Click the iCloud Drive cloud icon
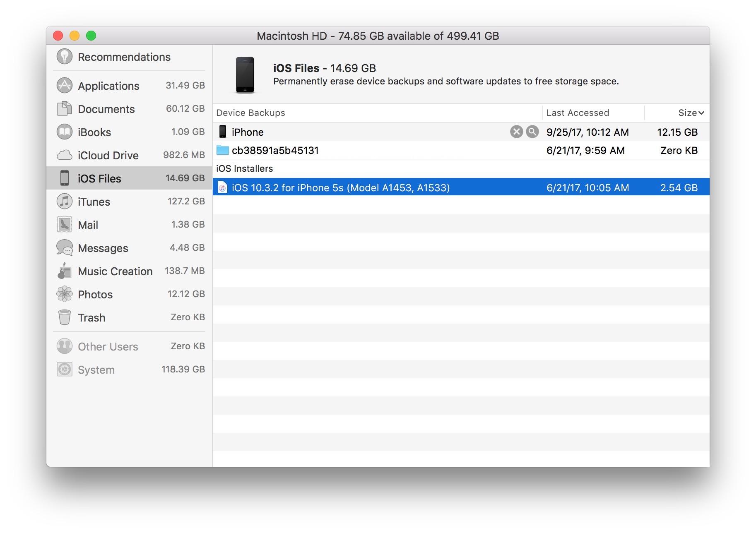 [x=64, y=155]
